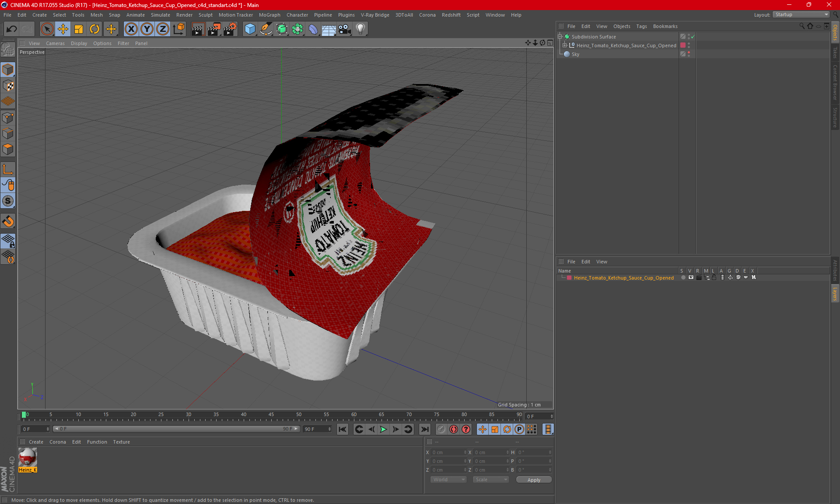Activate the Scale tool
The width and height of the screenshot is (840, 504).
[79, 29]
